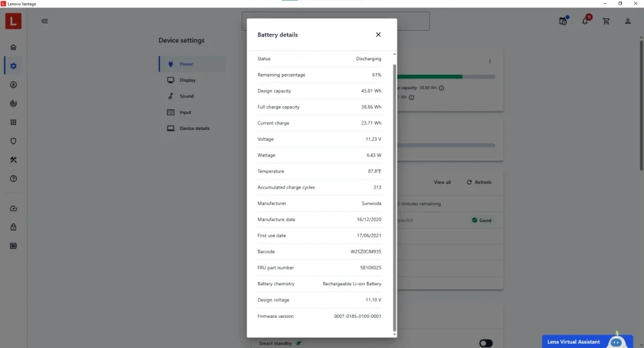This screenshot has width=644, height=348.
Task: Click the main page vertical scrollbar
Action: (x=641, y=105)
